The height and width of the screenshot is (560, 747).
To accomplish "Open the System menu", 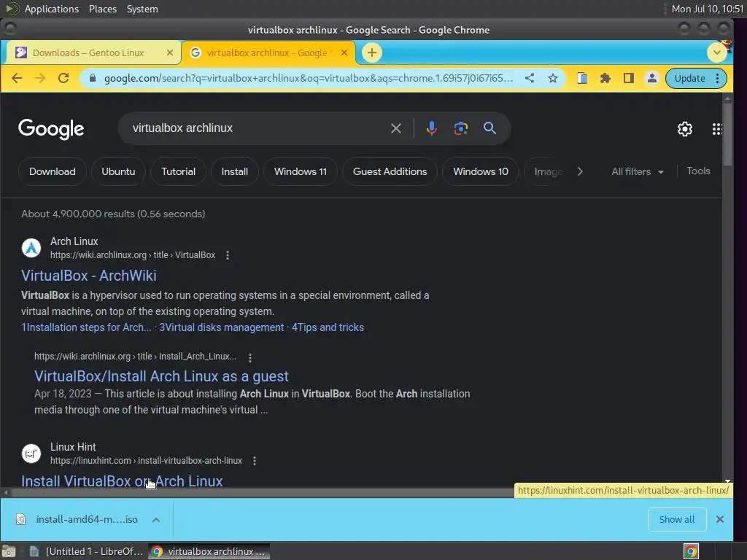I will click(142, 9).
